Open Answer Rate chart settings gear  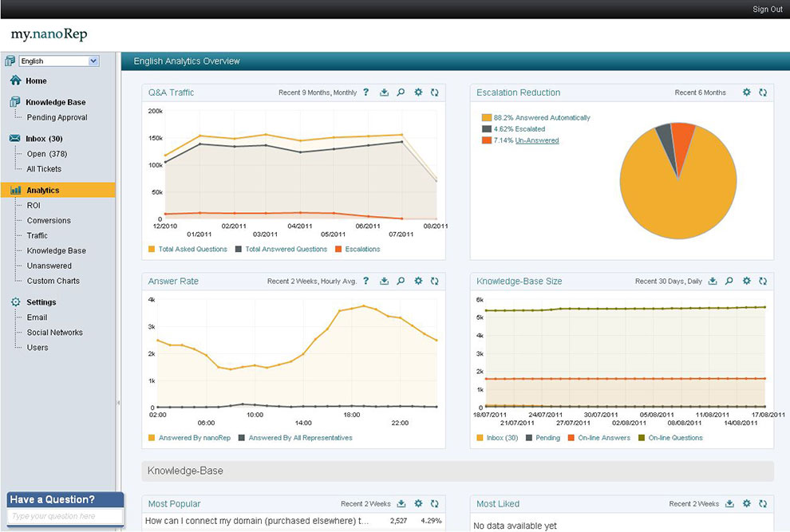pyautogui.click(x=418, y=281)
